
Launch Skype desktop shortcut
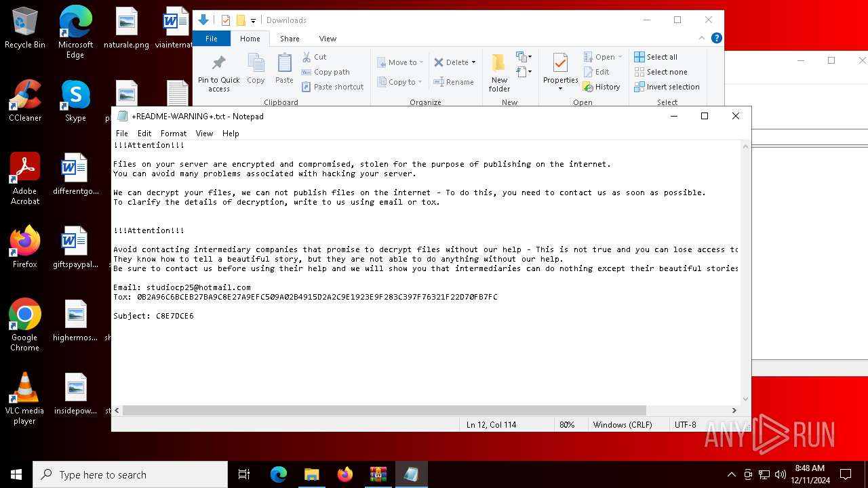(x=75, y=101)
